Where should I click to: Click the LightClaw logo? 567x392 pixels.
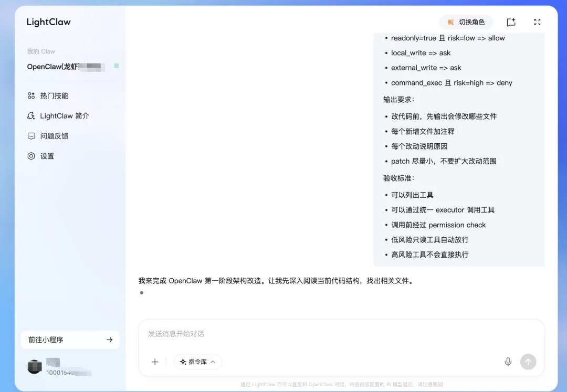(x=48, y=22)
